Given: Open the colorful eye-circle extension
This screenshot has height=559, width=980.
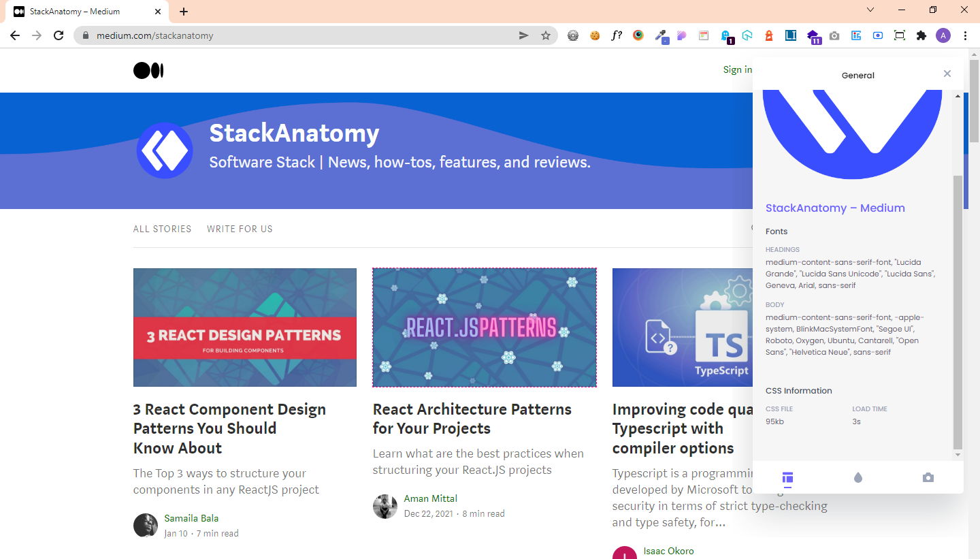Looking at the screenshot, I should tap(638, 35).
